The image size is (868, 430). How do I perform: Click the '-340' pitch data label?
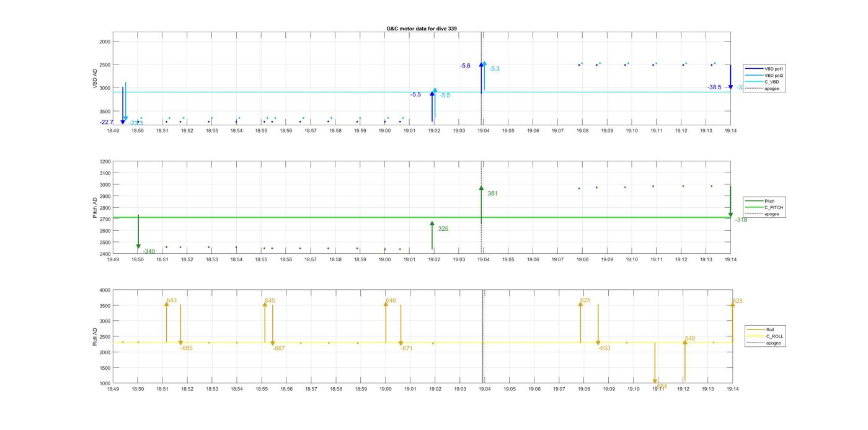coord(149,251)
